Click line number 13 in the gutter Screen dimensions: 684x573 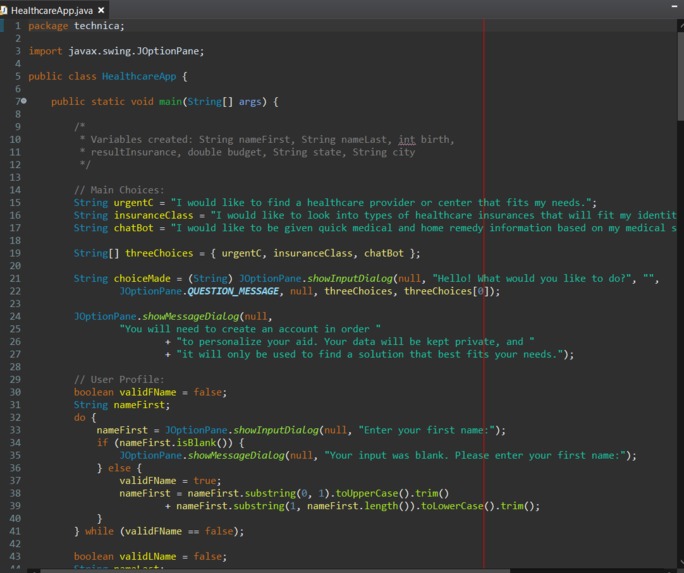coord(15,177)
